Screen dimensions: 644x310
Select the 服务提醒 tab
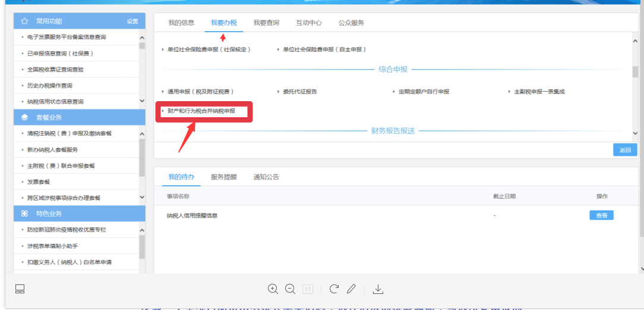223,177
